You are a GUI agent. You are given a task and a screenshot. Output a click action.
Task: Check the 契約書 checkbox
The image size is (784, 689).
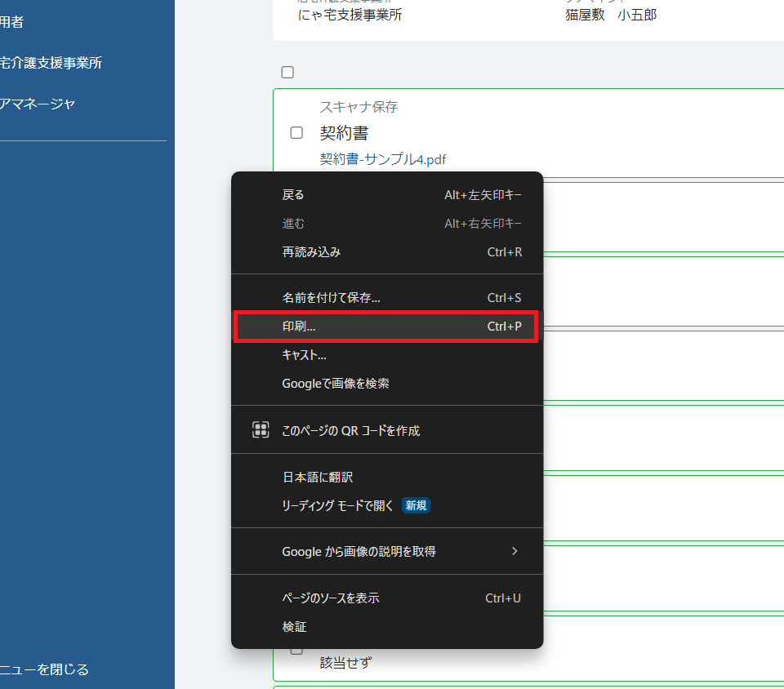[x=296, y=132]
